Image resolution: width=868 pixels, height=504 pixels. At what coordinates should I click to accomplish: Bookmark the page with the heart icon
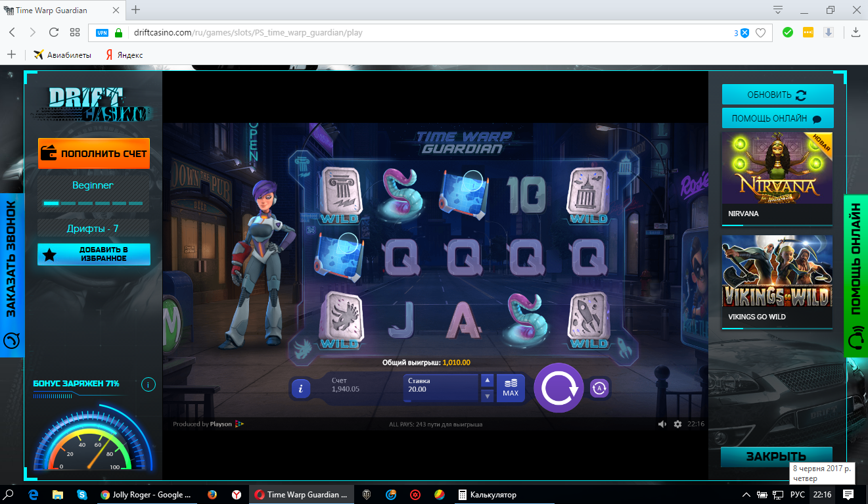(x=761, y=33)
